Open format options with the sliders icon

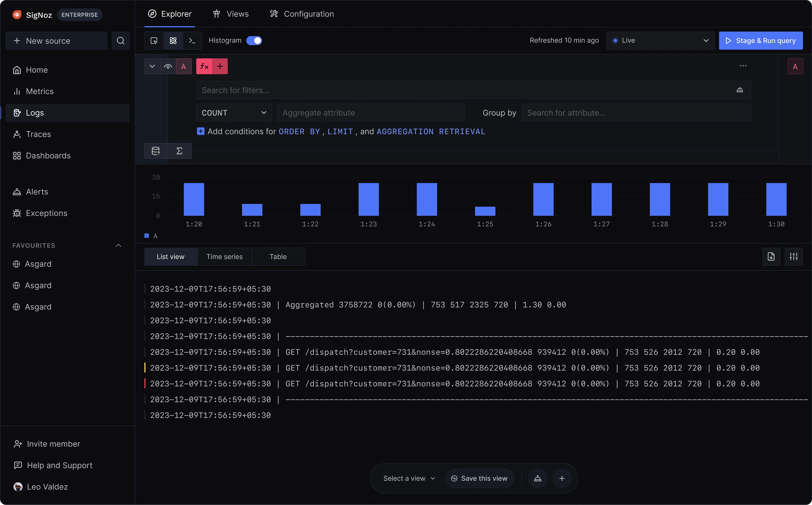tap(794, 257)
